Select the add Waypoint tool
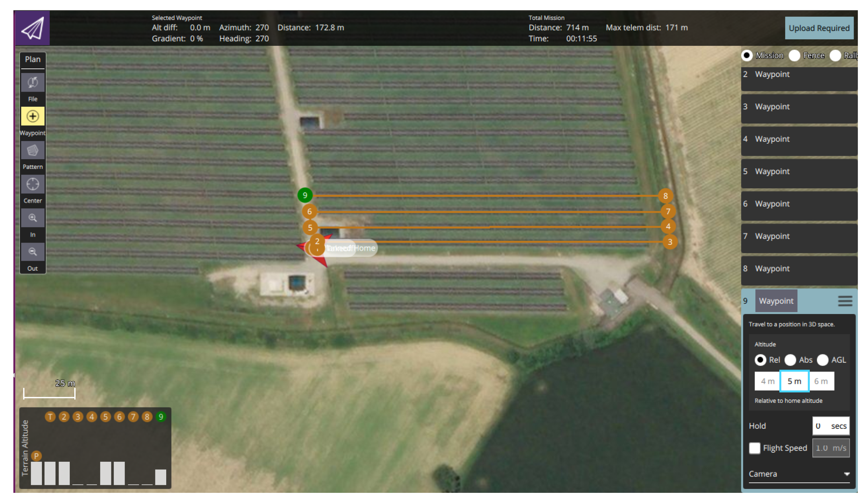 click(x=33, y=116)
